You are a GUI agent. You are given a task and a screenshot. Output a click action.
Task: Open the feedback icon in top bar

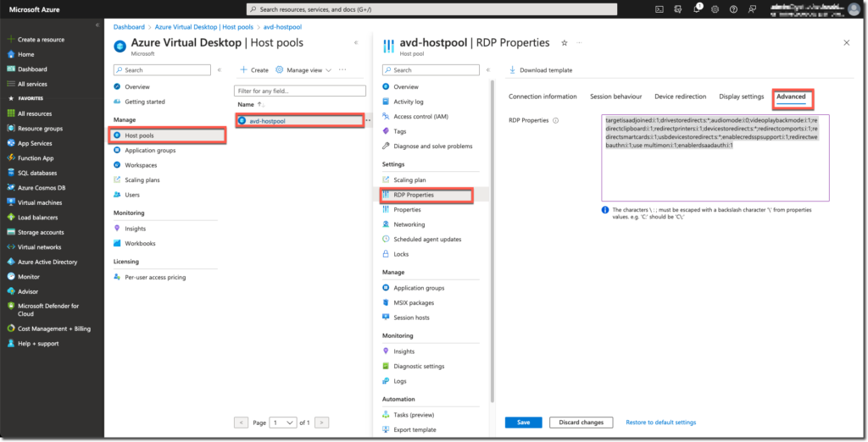pyautogui.click(x=752, y=9)
